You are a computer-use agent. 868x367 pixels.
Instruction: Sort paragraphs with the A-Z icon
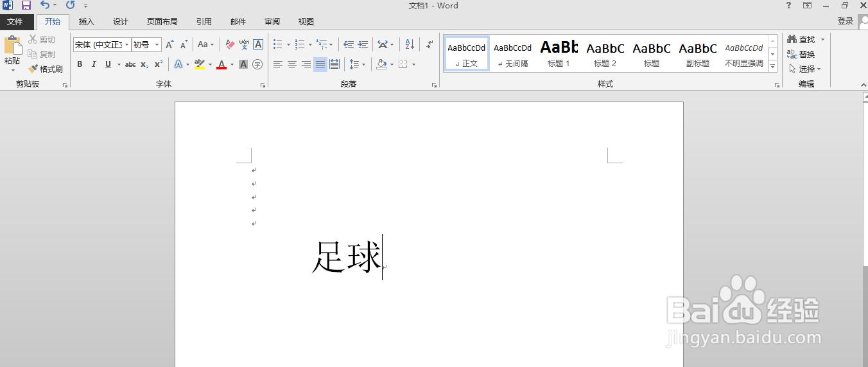click(x=410, y=45)
